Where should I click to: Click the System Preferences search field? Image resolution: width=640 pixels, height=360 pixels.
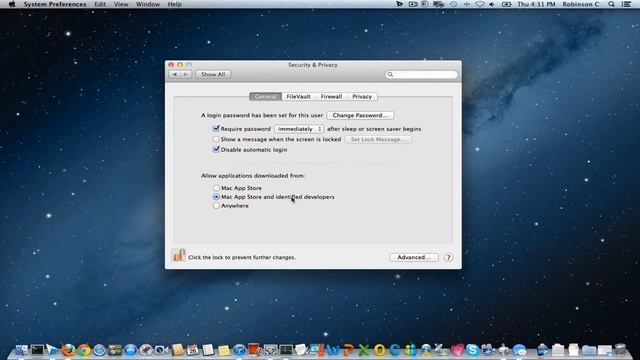point(421,74)
